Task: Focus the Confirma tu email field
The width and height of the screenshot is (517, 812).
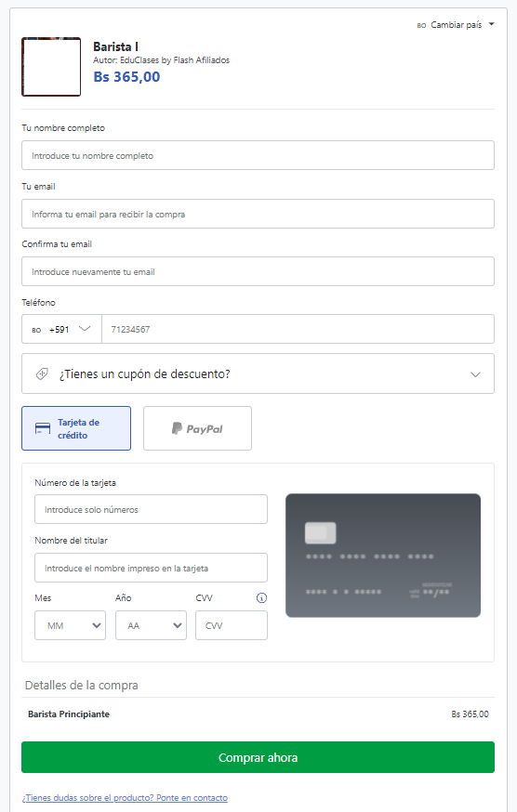Action: (x=258, y=271)
